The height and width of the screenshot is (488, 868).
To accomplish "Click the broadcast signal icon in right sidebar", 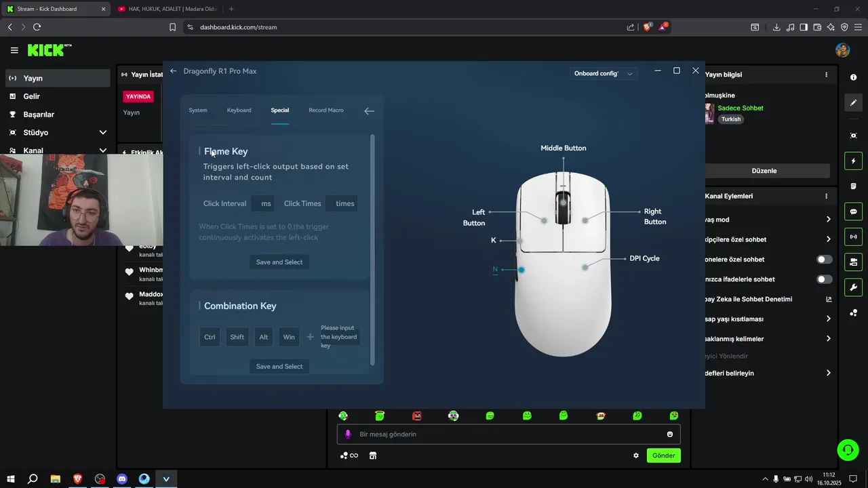I will 853,237.
